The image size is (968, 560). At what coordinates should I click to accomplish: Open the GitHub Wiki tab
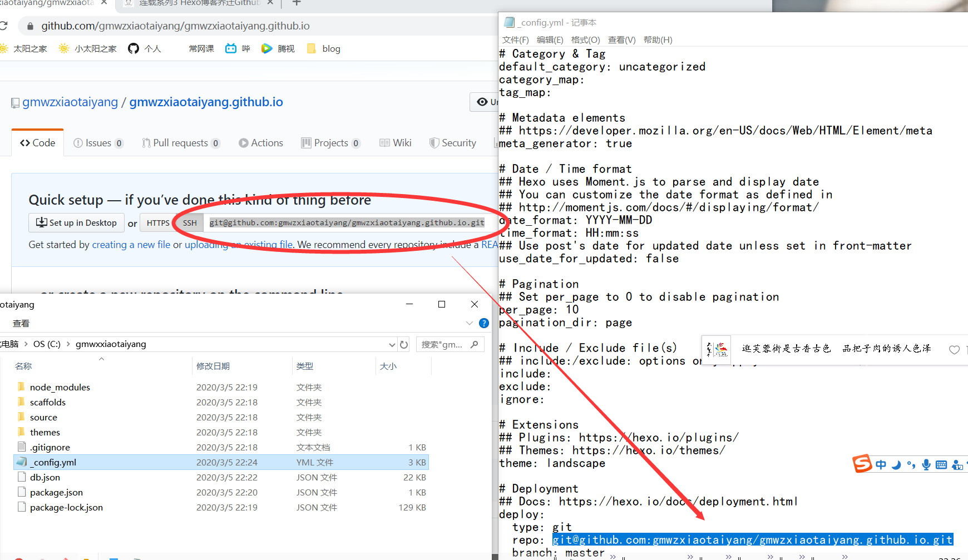[x=396, y=143]
